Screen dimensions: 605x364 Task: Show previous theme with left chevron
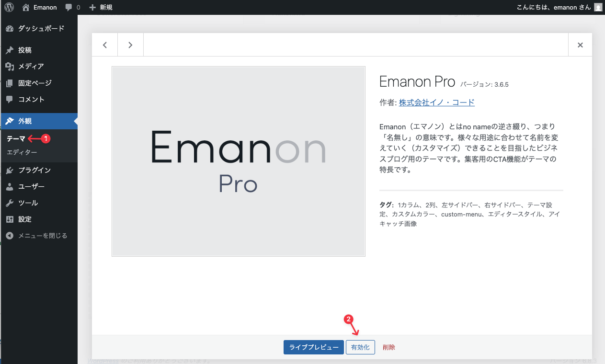pyautogui.click(x=105, y=45)
